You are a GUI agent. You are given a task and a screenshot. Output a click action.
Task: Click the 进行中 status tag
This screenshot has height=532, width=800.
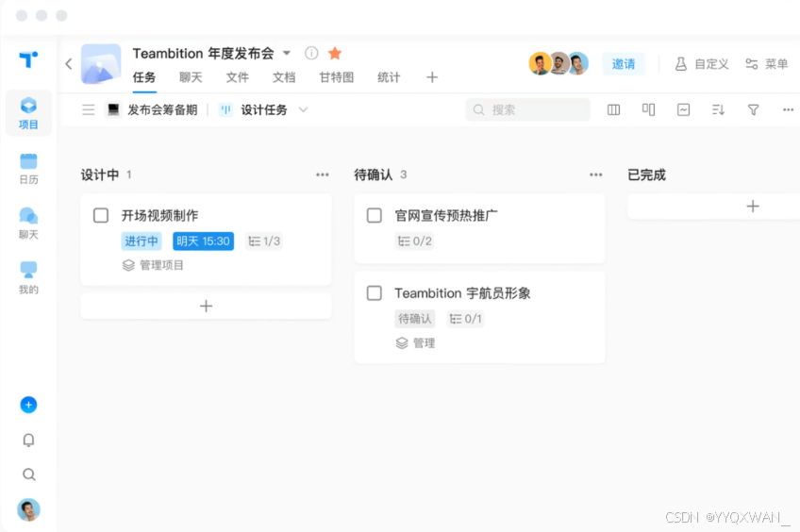142,241
